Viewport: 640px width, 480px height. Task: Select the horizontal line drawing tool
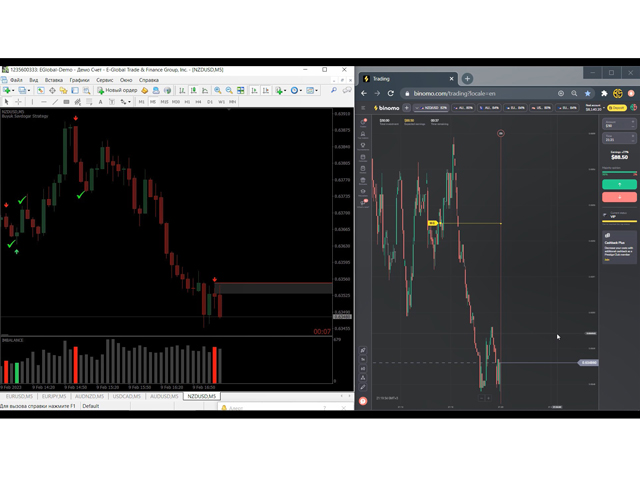point(44,102)
